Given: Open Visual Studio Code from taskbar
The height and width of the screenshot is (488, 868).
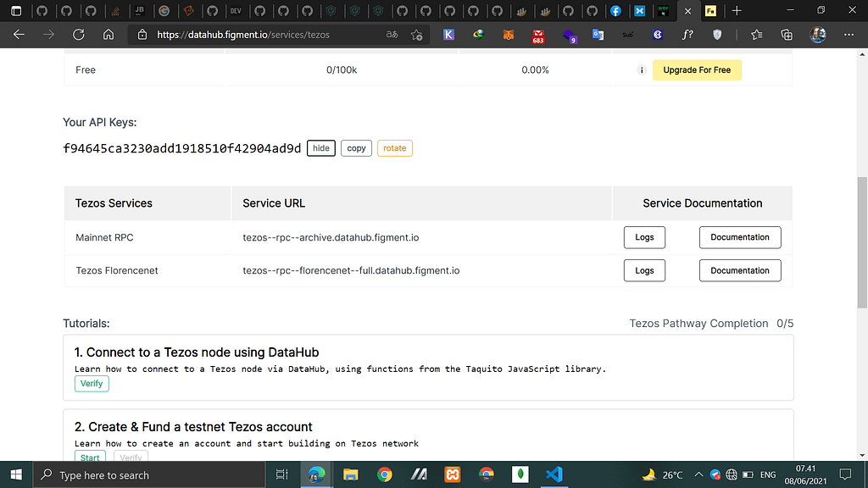Looking at the screenshot, I should tap(554, 474).
